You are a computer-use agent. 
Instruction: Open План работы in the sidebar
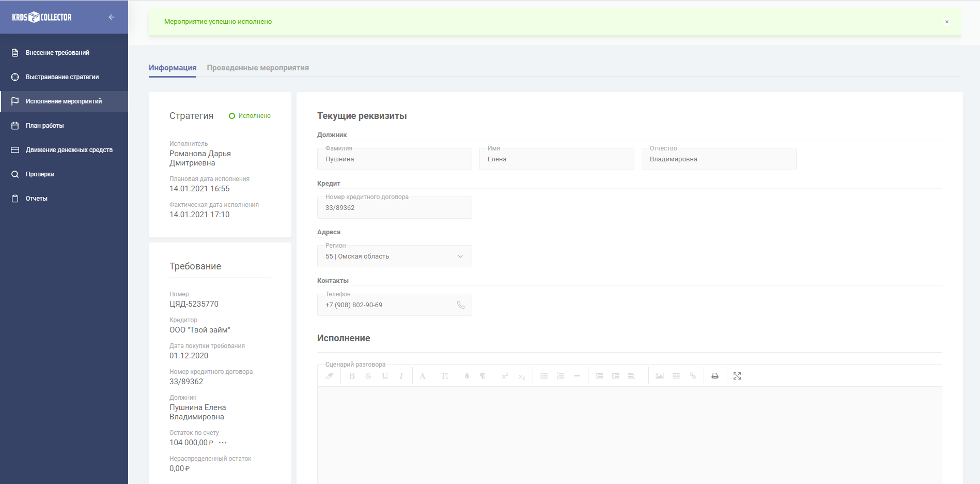pyautogui.click(x=45, y=126)
